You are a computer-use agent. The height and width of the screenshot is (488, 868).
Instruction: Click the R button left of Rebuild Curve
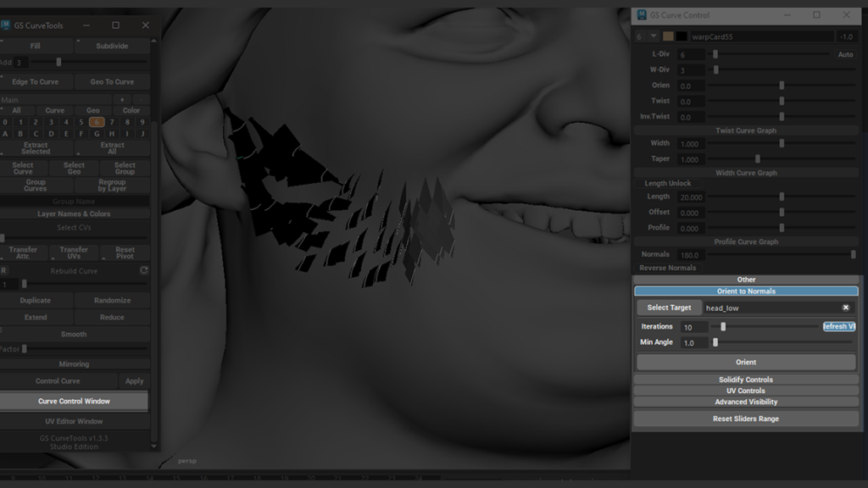pos(4,270)
